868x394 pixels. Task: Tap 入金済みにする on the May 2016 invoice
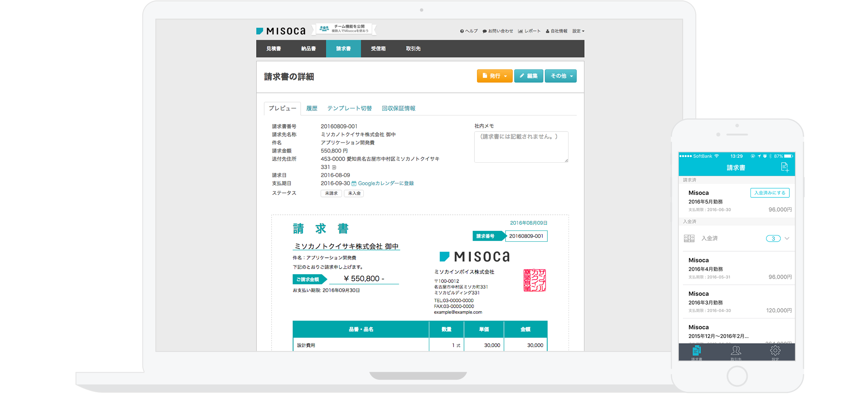769,193
